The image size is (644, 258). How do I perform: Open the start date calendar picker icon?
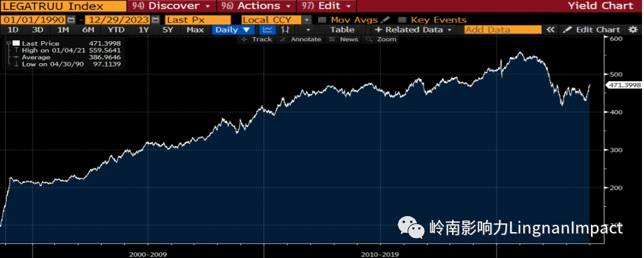coord(71,20)
